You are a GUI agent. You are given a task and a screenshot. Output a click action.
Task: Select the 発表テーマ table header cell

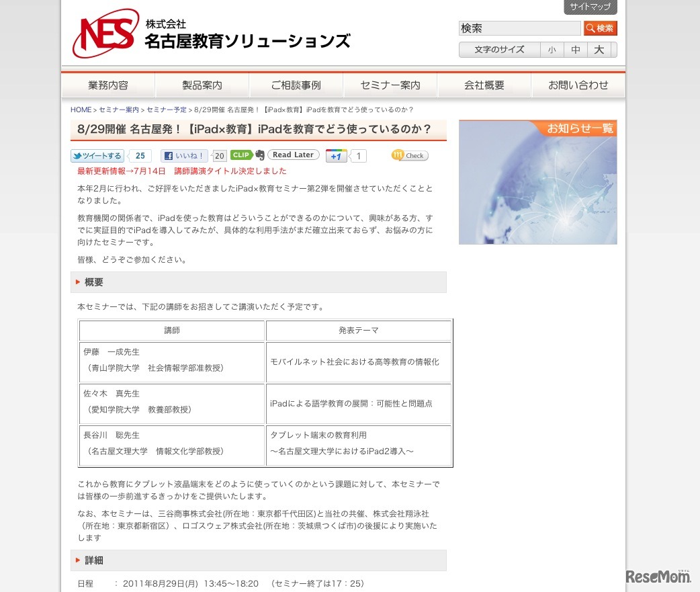(359, 331)
